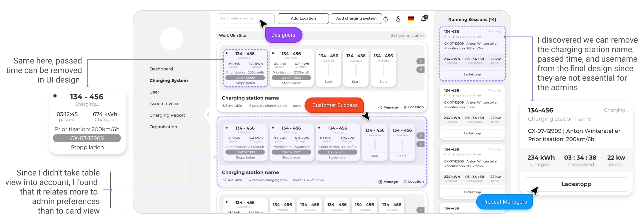Open the notifications bell icon
The image size is (644, 224).
tap(423, 19)
